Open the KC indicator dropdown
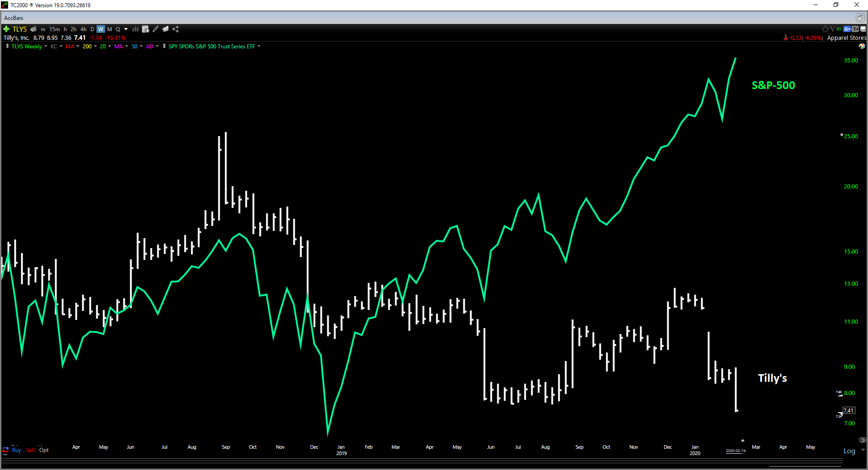This screenshot has height=470, width=868. click(x=61, y=46)
